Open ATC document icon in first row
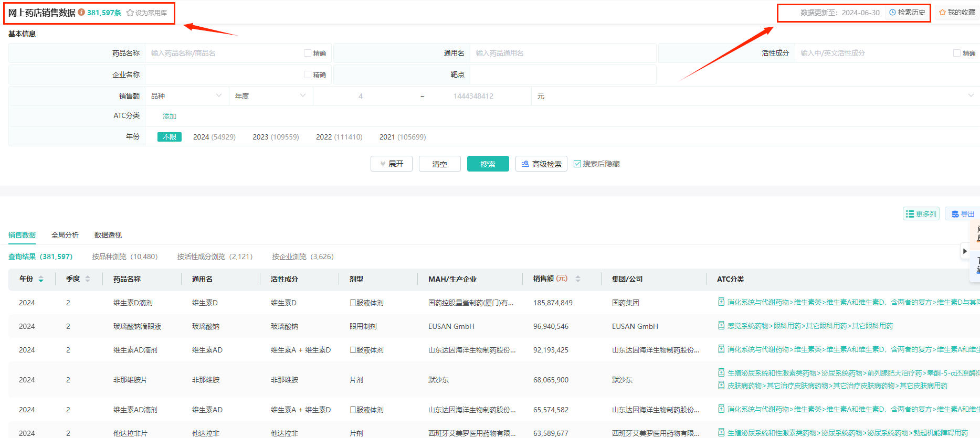Screen dimensions: 980x438 pyautogui.click(x=721, y=302)
